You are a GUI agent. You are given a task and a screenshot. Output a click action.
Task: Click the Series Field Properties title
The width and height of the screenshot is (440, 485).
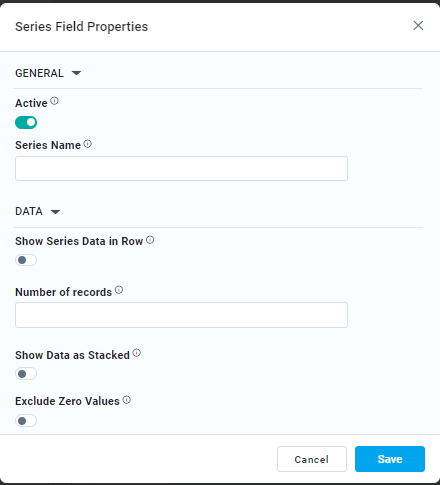[81, 27]
